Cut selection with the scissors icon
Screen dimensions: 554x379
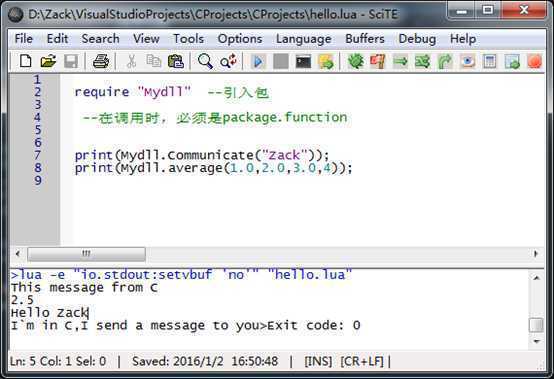[131, 61]
